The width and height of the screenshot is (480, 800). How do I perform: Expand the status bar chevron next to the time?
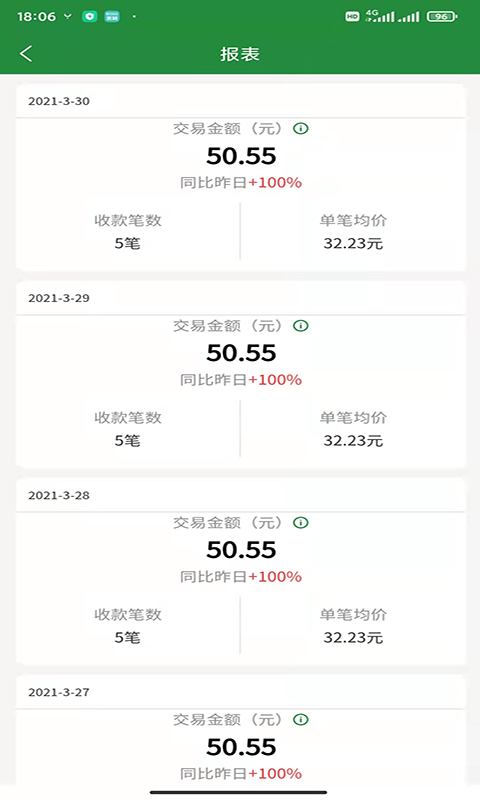pos(67,16)
